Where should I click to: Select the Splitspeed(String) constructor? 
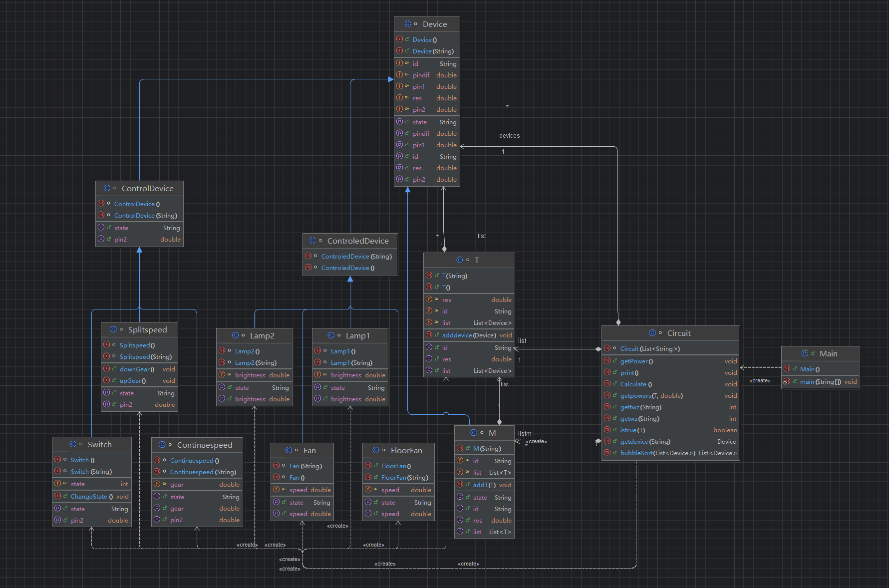point(139,356)
